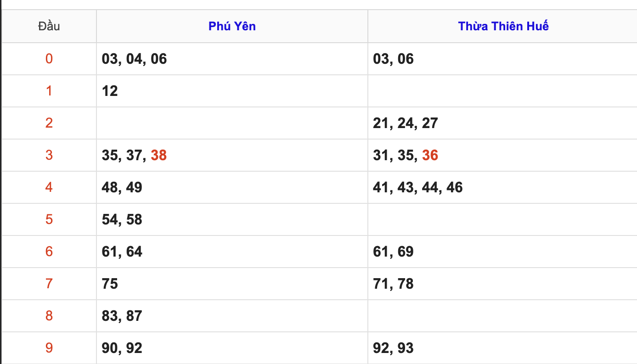637x364 pixels.
Task: Click the cell with 83, 87
Action: [x=122, y=316]
